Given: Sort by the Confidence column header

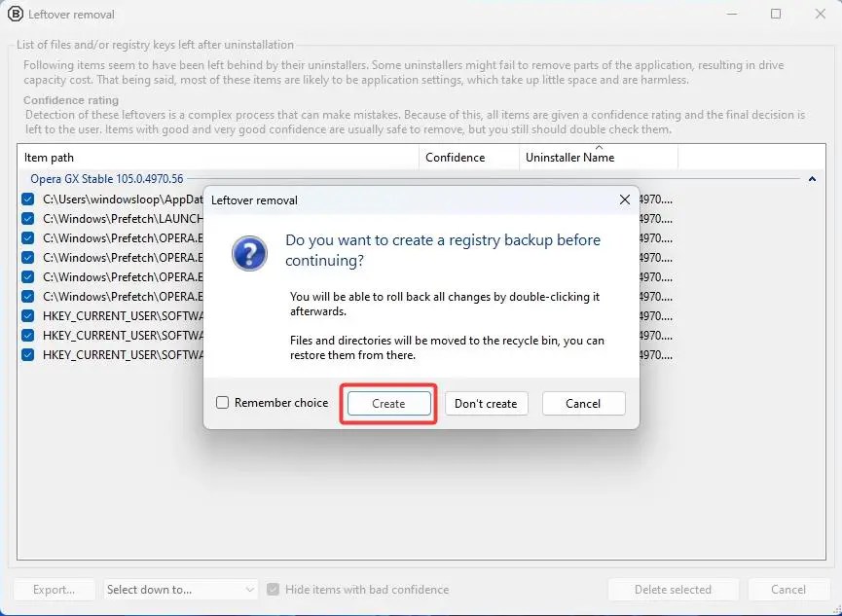Looking at the screenshot, I should click(x=469, y=158).
